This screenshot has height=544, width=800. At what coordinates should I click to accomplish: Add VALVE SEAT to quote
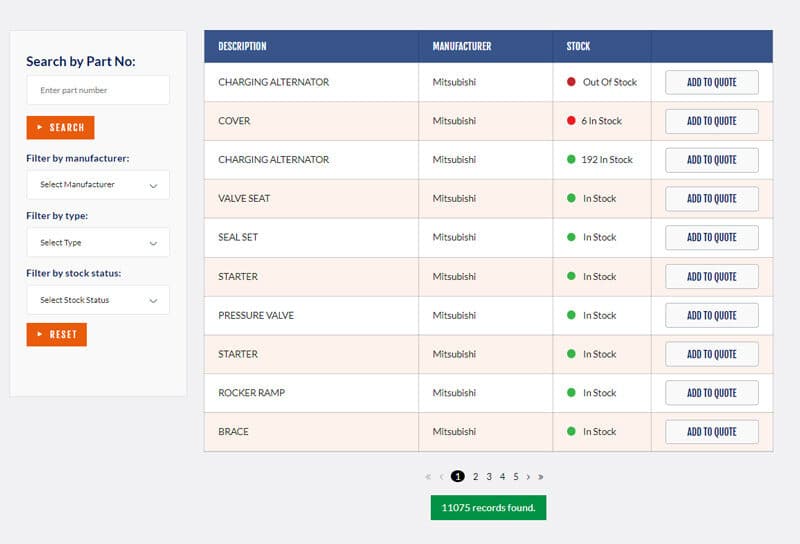[x=711, y=199]
